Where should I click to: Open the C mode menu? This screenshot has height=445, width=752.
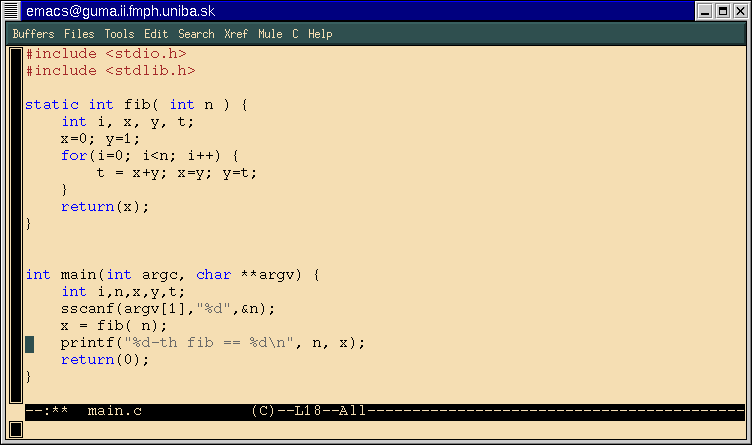pos(295,34)
